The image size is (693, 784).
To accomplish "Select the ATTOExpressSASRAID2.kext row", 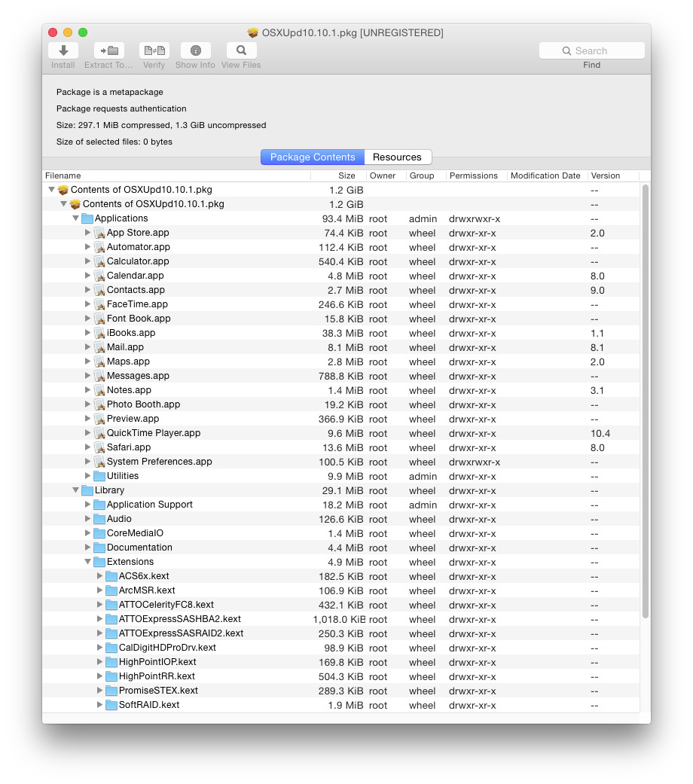I will pyautogui.click(x=341, y=634).
